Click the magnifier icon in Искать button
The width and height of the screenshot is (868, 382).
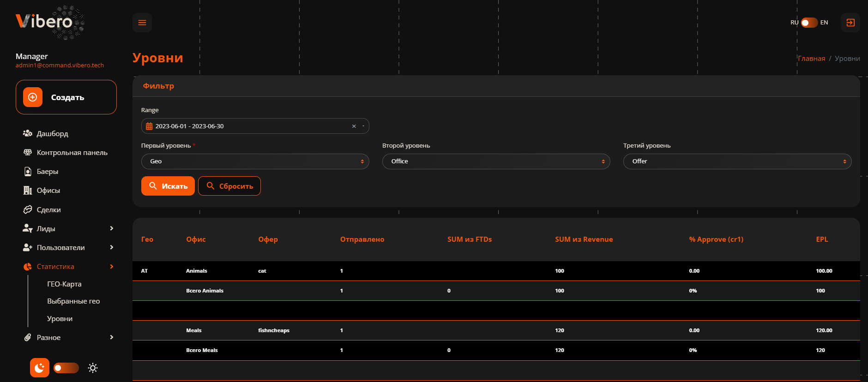[153, 186]
